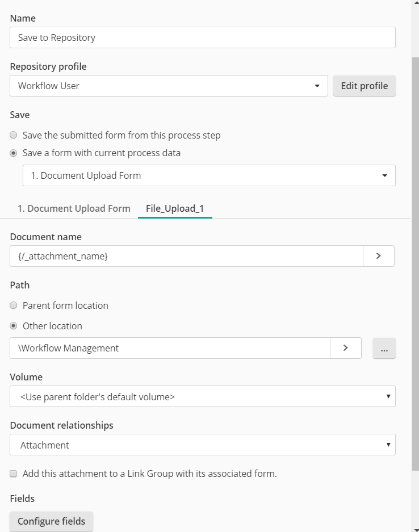Open the Volume dropdown
The image size is (419, 532).
tap(203, 396)
